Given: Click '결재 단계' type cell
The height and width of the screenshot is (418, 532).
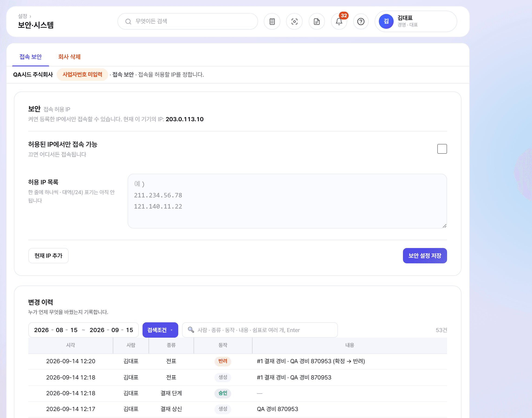Looking at the screenshot, I should 171,393.
